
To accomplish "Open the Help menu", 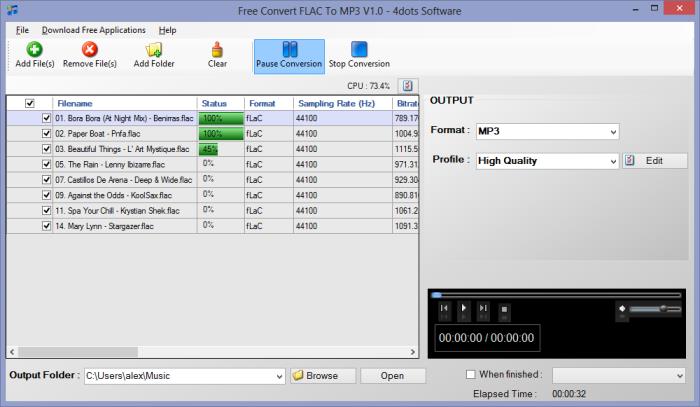I will click(x=167, y=30).
